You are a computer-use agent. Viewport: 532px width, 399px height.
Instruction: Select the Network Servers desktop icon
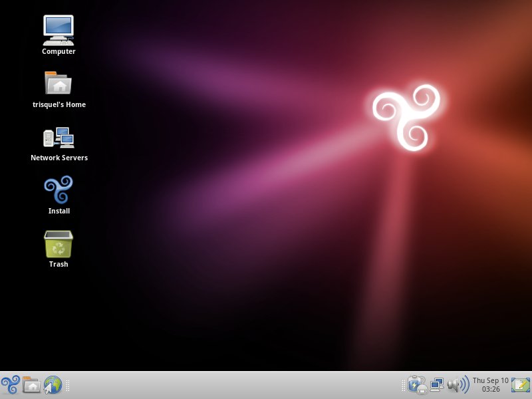59,137
